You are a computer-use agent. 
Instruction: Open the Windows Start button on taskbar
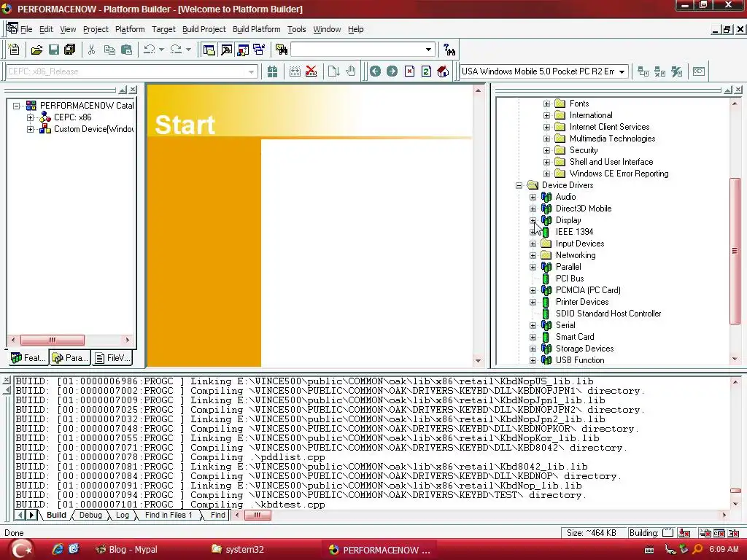coord(20,550)
